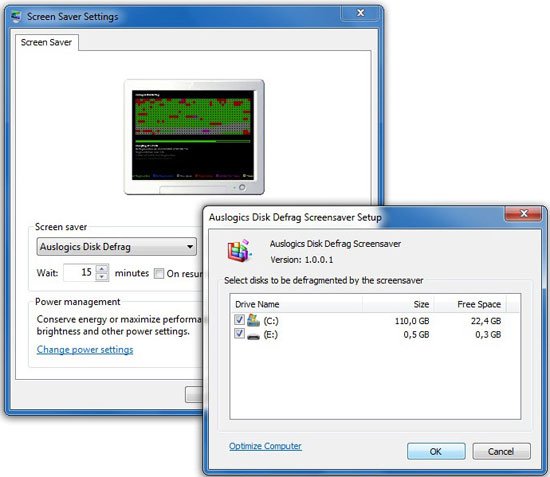Click the Screen Saver Settings title icon
The width and height of the screenshot is (550, 477).
pos(16,16)
